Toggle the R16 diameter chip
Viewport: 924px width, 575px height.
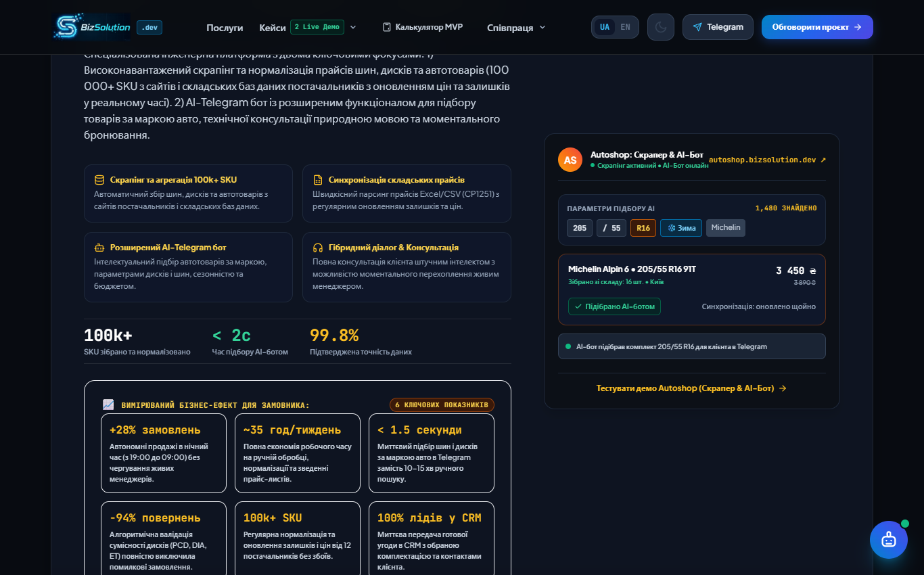(643, 228)
